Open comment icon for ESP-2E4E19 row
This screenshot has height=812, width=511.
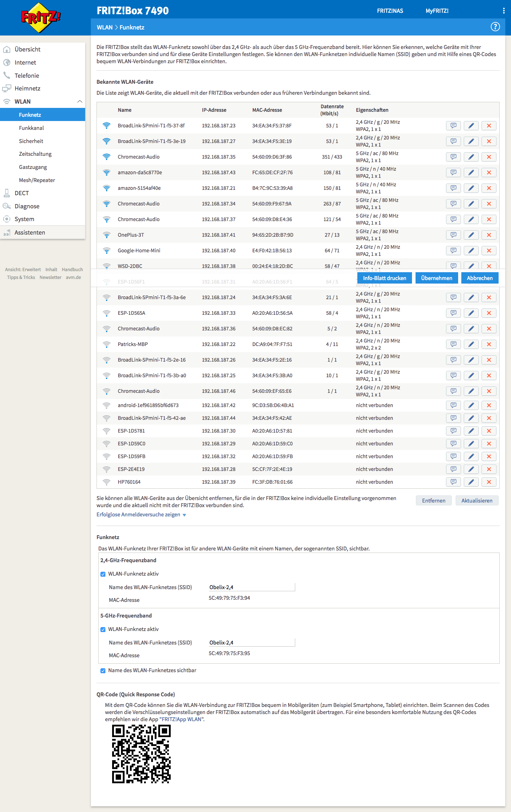pos(453,469)
